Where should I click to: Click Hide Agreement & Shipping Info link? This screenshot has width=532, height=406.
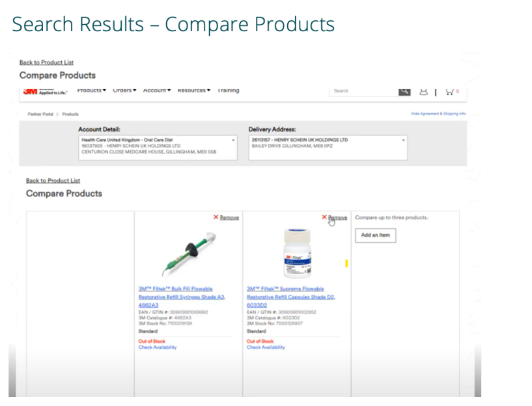click(x=438, y=114)
